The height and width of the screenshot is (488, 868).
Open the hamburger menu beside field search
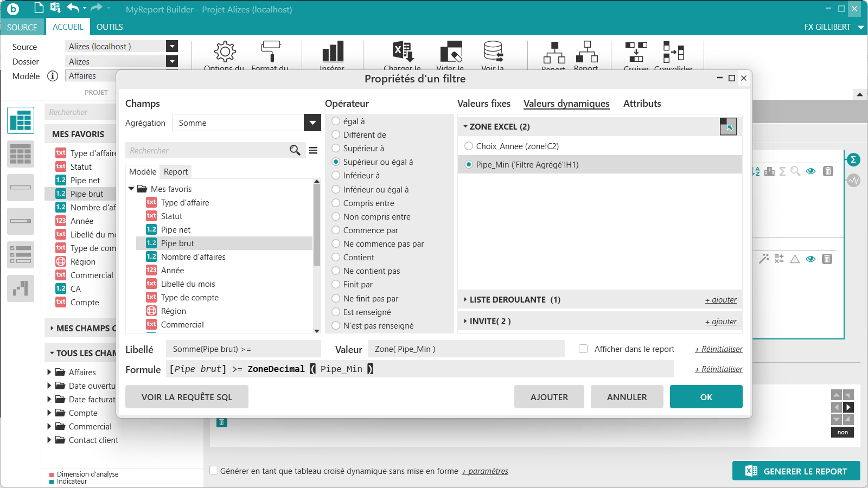(314, 150)
